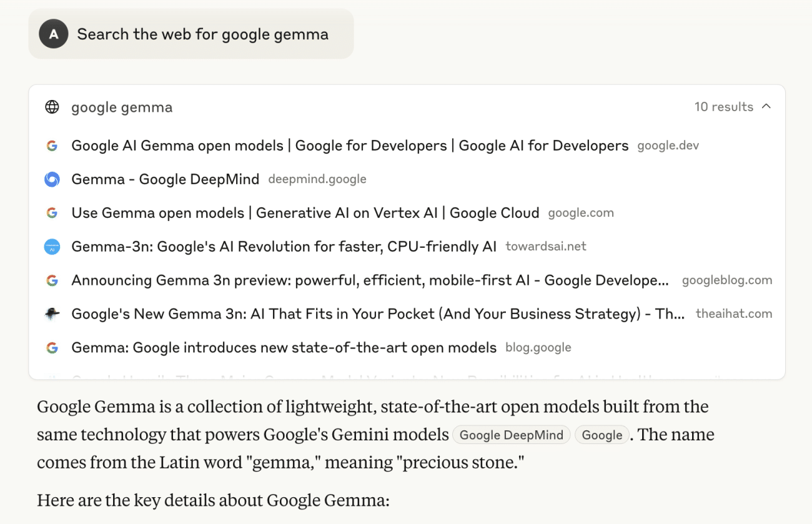Viewport: 812px width, 524px height.
Task: Click the Towards AI favicon icon
Action: [x=52, y=247]
